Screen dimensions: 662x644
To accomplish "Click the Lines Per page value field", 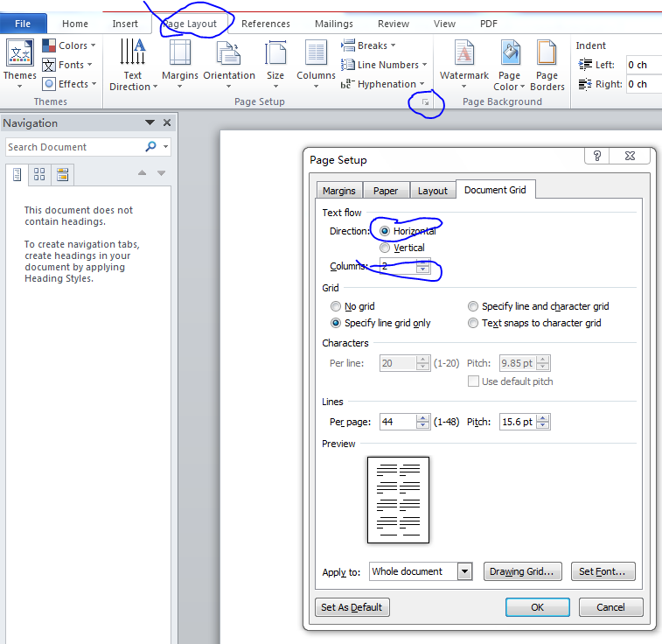I will [x=398, y=422].
